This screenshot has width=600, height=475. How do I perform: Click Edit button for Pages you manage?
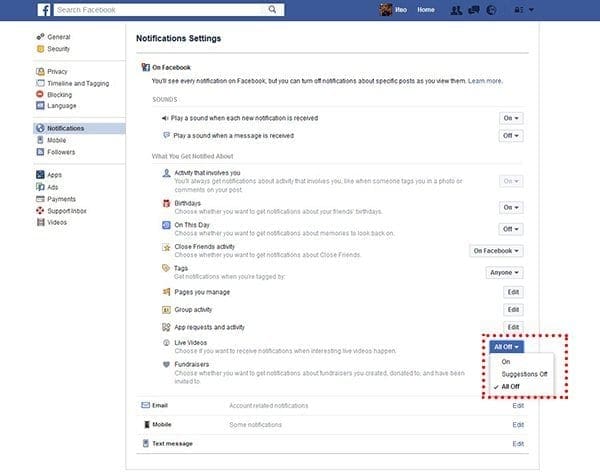coord(513,291)
